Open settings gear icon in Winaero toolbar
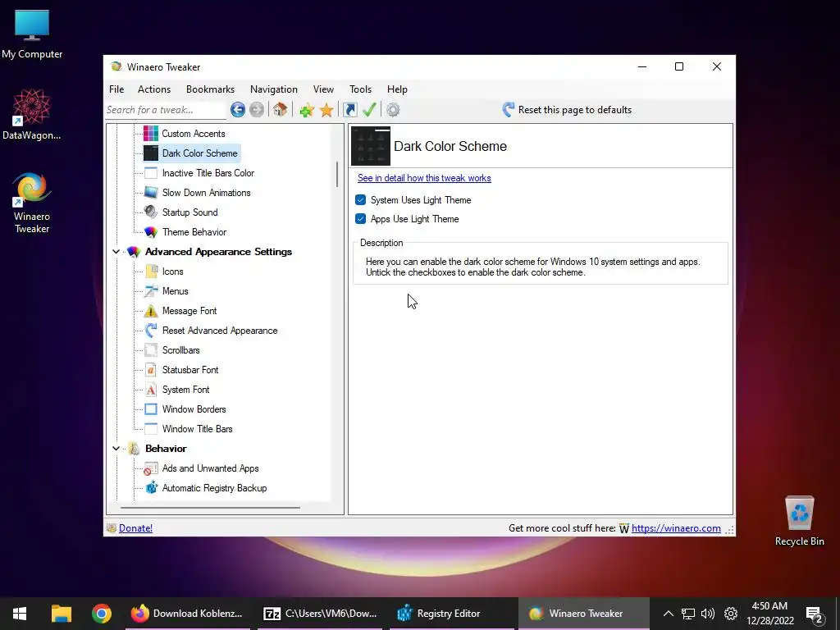 (393, 110)
